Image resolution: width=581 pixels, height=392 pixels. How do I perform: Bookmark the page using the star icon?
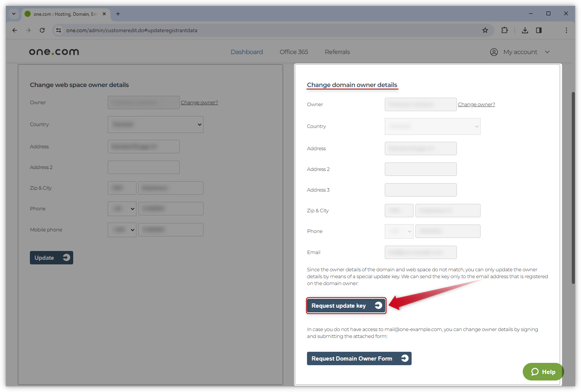485,30
